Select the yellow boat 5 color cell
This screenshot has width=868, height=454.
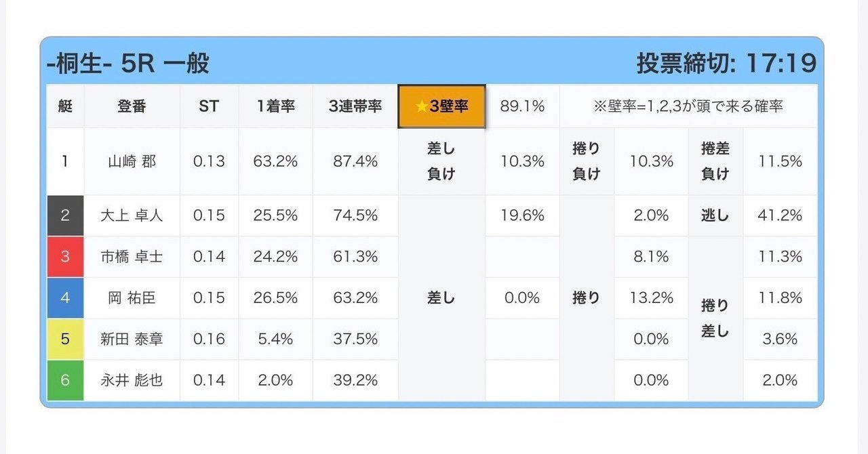[x=65, y=339]
